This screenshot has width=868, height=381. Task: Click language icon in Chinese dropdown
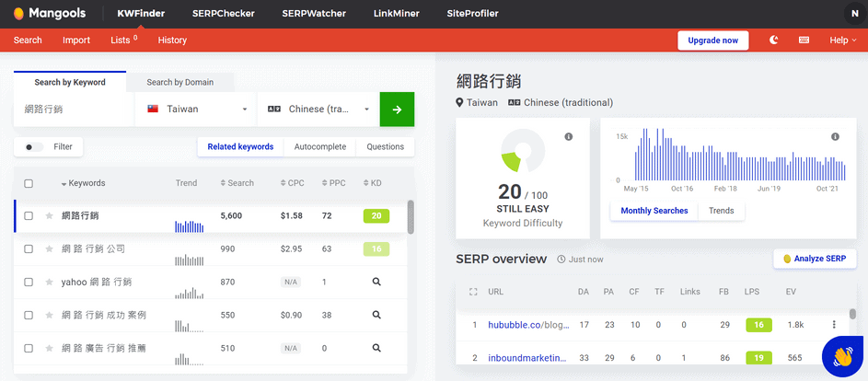[x=274, y=110]
